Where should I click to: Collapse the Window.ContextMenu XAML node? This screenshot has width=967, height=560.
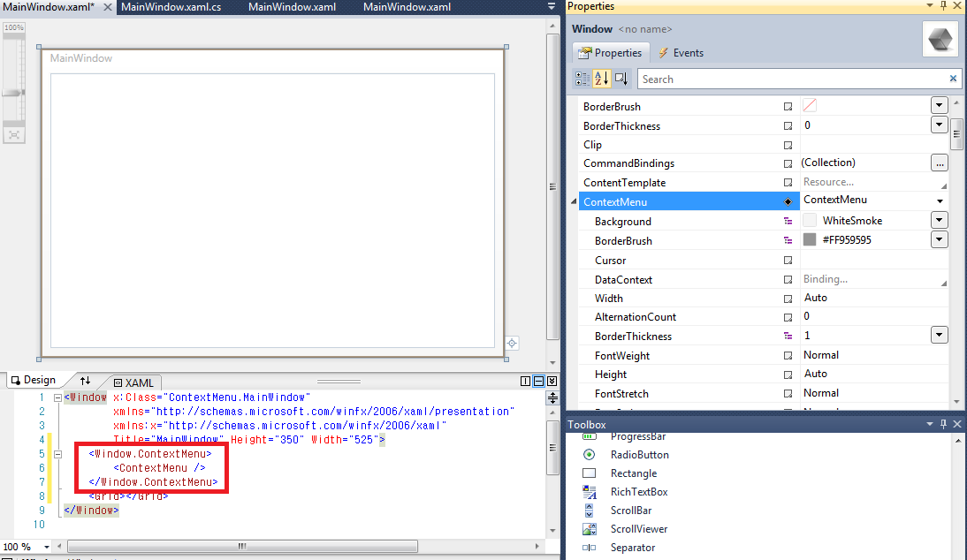pyautogui.click(x=57, y=453)
